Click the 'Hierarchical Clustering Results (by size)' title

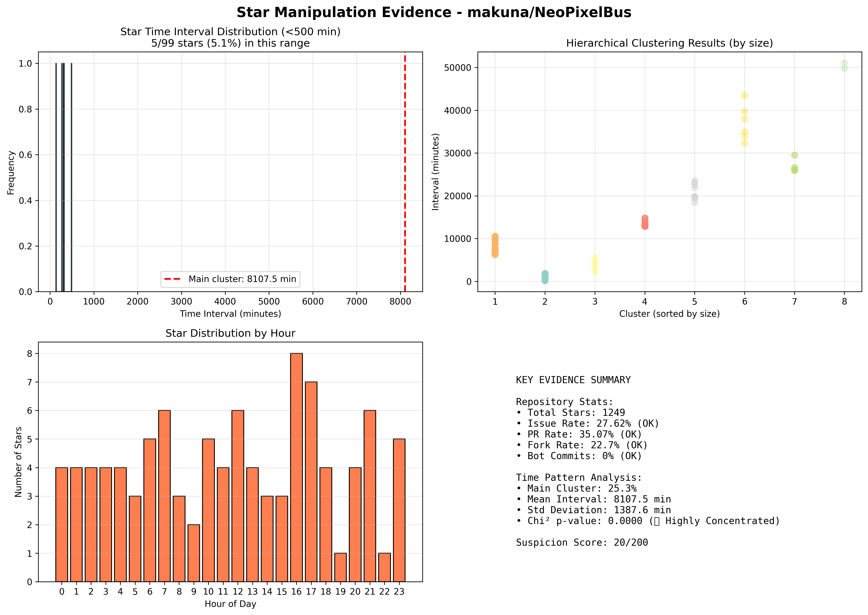point(669,43)
